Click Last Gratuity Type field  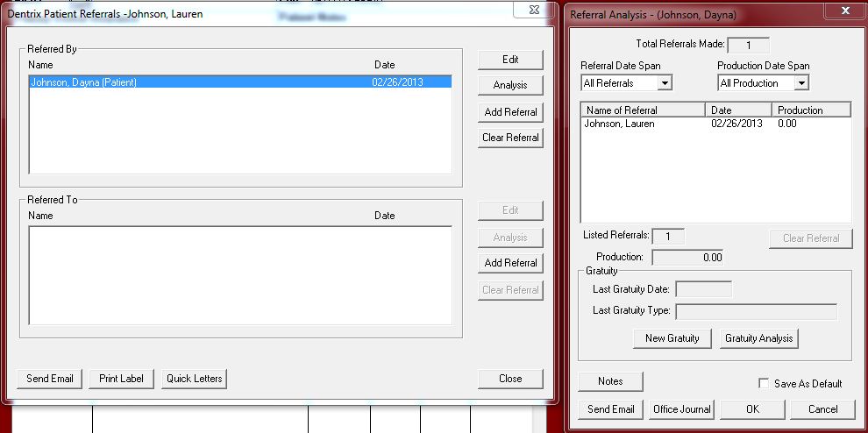[x=756, y=311]
